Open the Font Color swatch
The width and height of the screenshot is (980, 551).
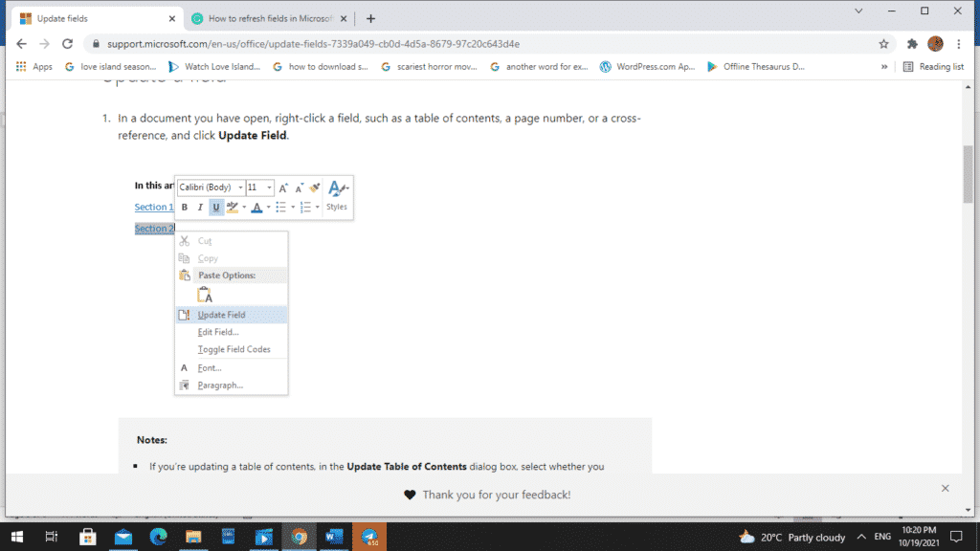point(256,207)
